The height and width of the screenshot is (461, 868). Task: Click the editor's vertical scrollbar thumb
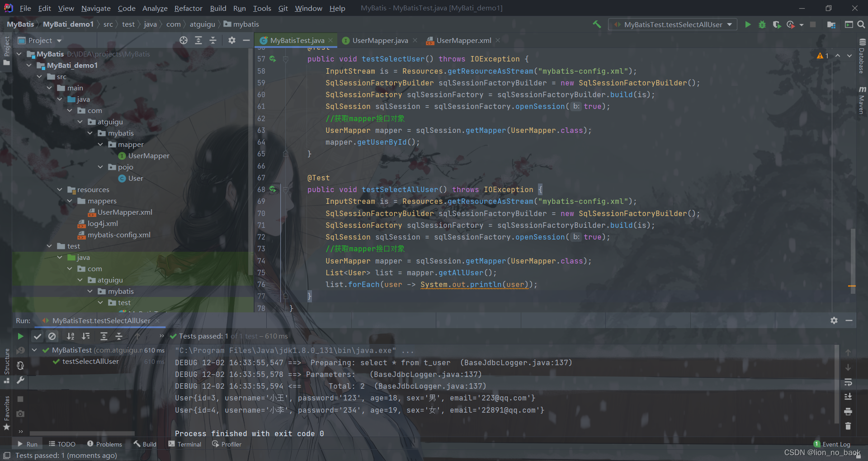(853, 261)
